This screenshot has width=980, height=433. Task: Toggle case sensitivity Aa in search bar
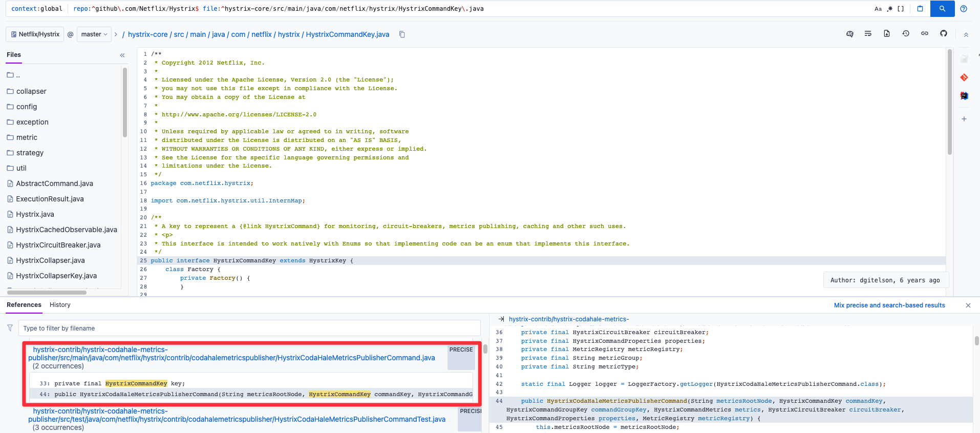pos(878,9)
